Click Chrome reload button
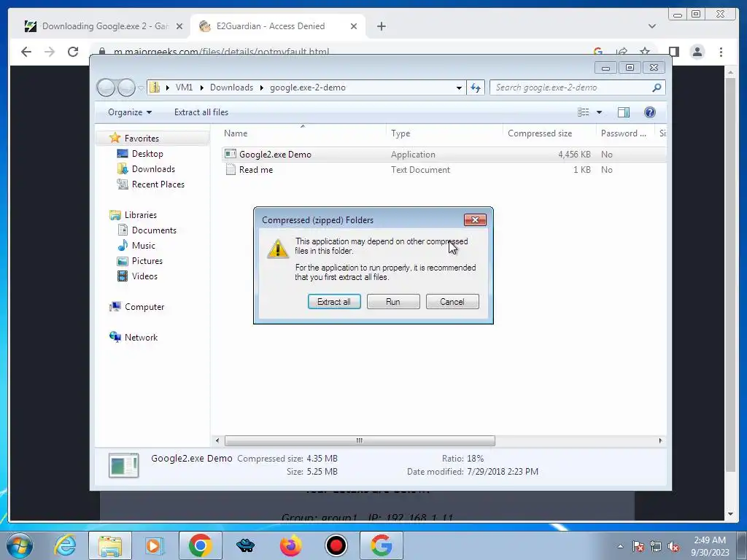 [73, 52]
